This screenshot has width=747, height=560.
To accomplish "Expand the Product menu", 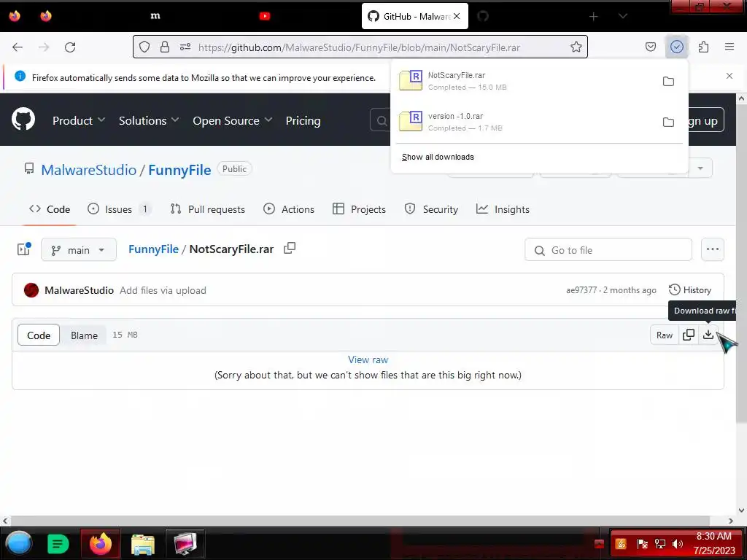I will (x=79, y=120).
